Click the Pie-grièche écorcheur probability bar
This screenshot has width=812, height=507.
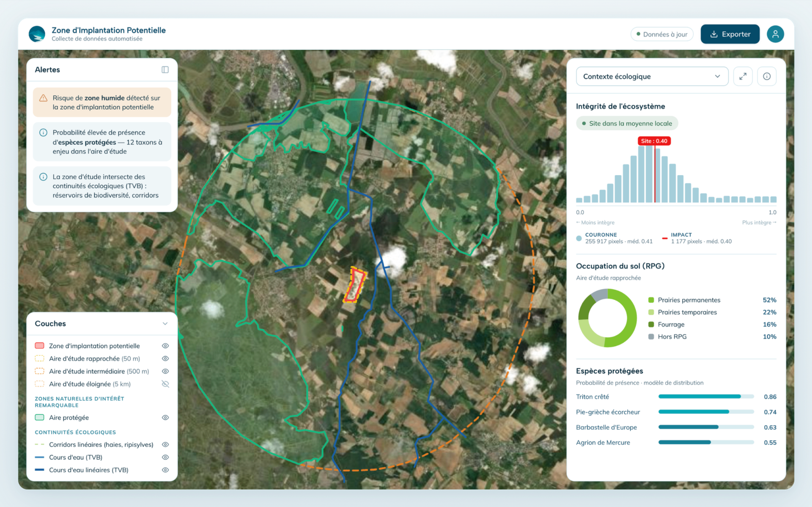point(706,412)
